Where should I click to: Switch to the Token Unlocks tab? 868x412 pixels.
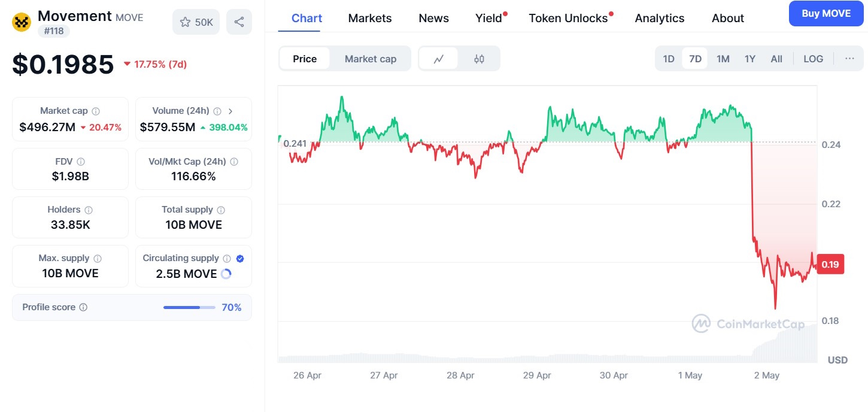pyautogui.click(x=568, y=18)
